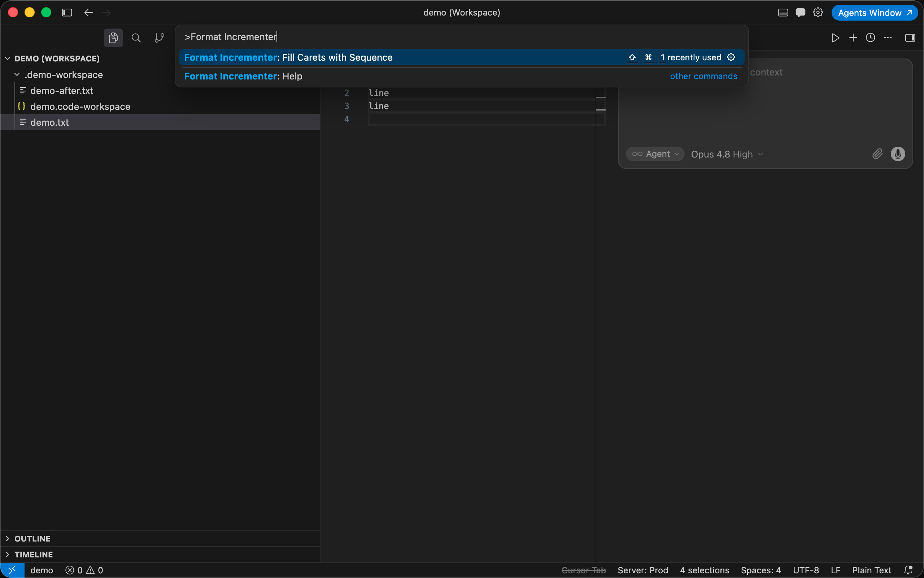This screenshot has height=578, width=924.
Task: Toggle the bottom panel layout icon
Action: click(x=783, y=13)
